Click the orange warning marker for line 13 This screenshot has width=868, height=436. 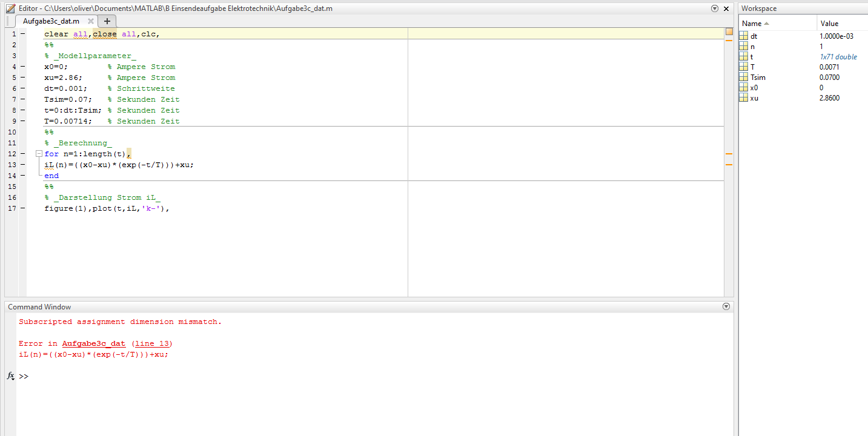coord(729,165)
